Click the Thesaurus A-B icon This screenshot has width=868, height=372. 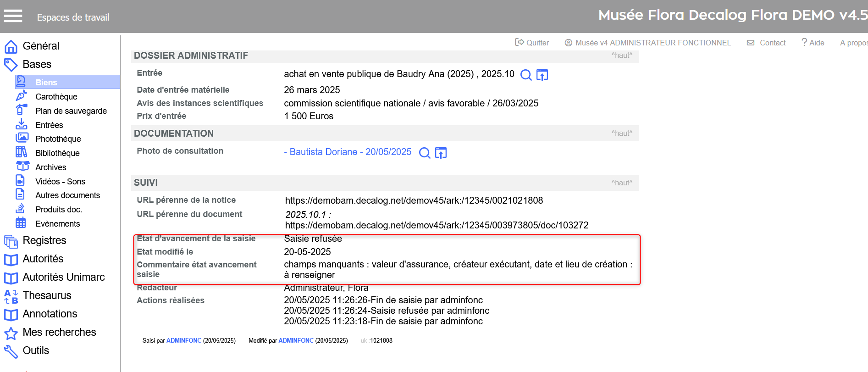click(x=11, y=296)
